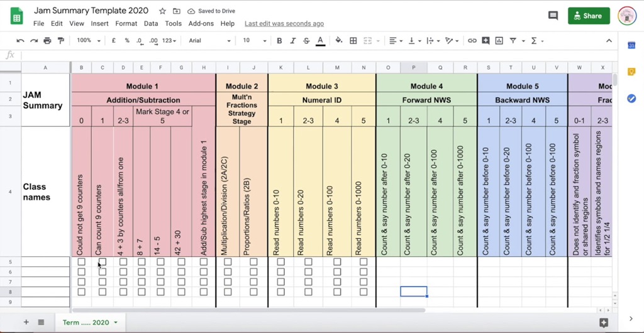Print the spreadsheet with printer icon
The height and width of the screenshot is (333, 644).
tap(47, 41)
